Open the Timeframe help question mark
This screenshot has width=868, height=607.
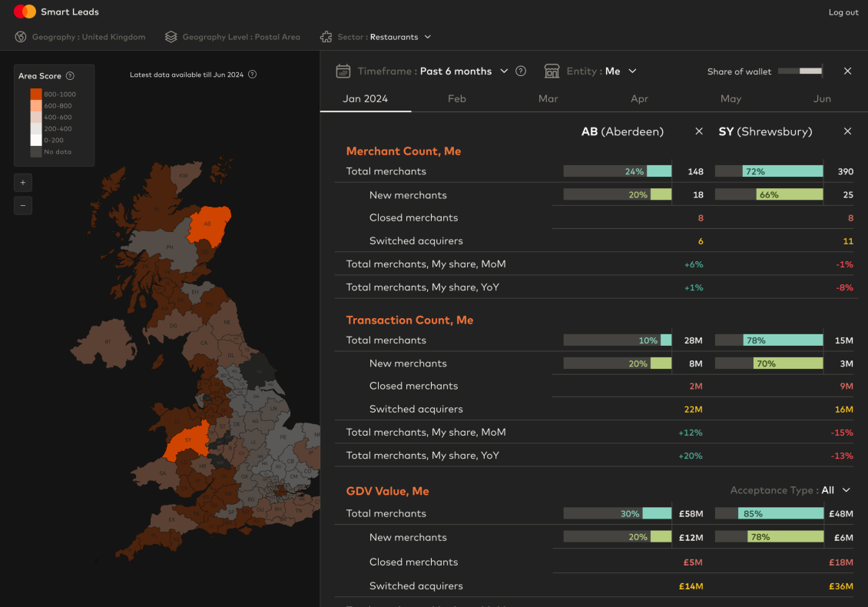click(x=521, y=71)
